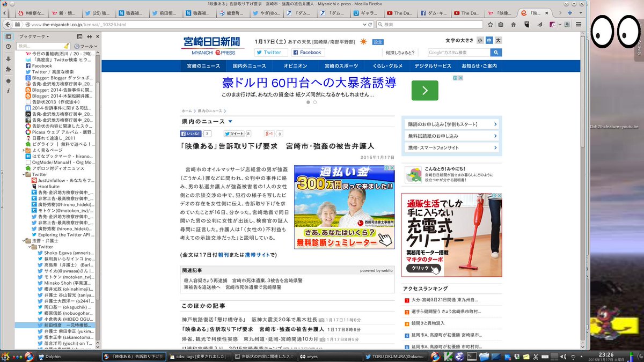Show the history sidebar clock icon
The image size is (644, 362).
click(8, 47)
